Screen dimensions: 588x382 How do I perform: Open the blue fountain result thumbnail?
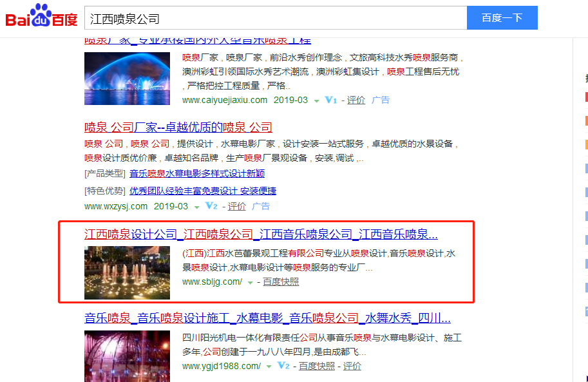[127, 79]
